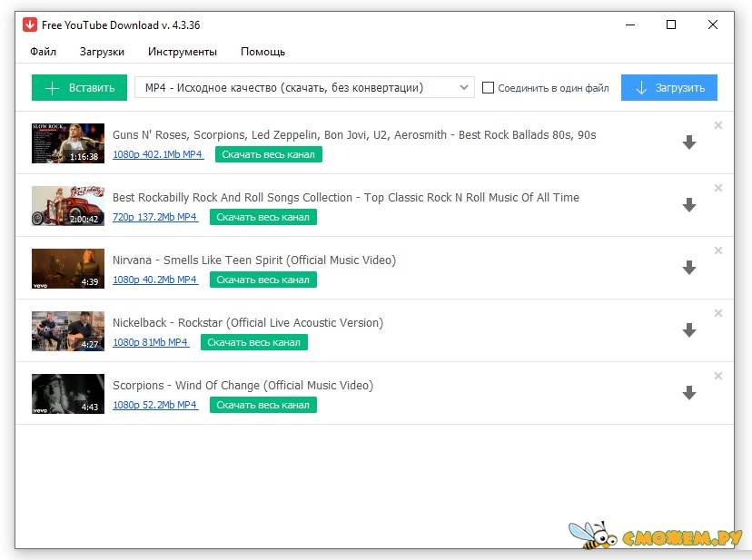Remove the Nickelback Rockstar item from list
This screenshot has width=752, height=560.
point(718,313)
